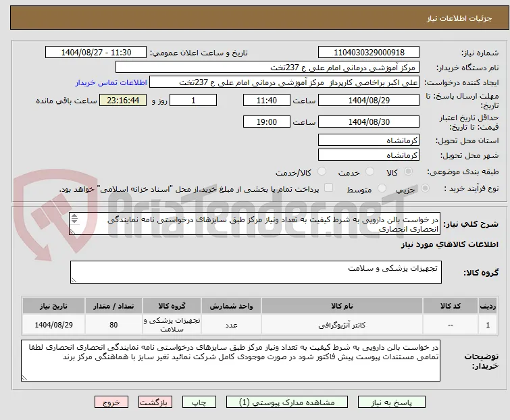This screenshot has width=510, height=420.
Task: Click the جزئیات اطلاعات نیاز header title
Action: [x=459, y=18]
